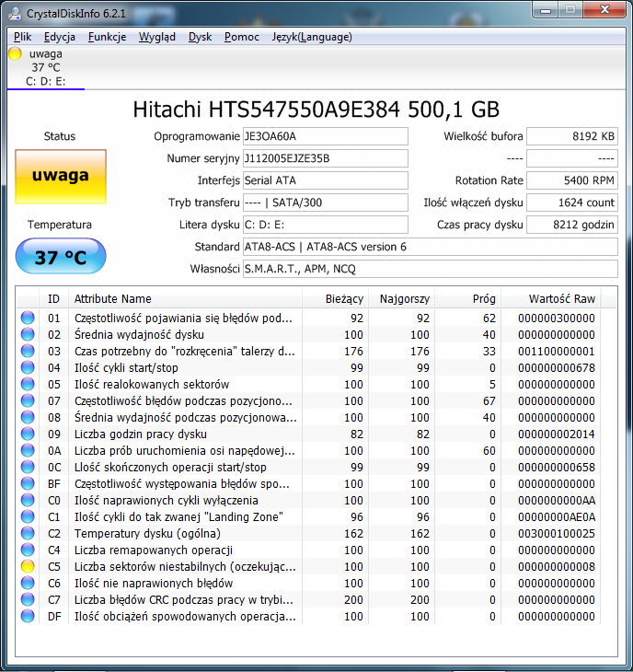Image resolution: width=633 pixels, height=672 pixels.
Task: Click raw value 003000100025
Action: click(557, 534)
